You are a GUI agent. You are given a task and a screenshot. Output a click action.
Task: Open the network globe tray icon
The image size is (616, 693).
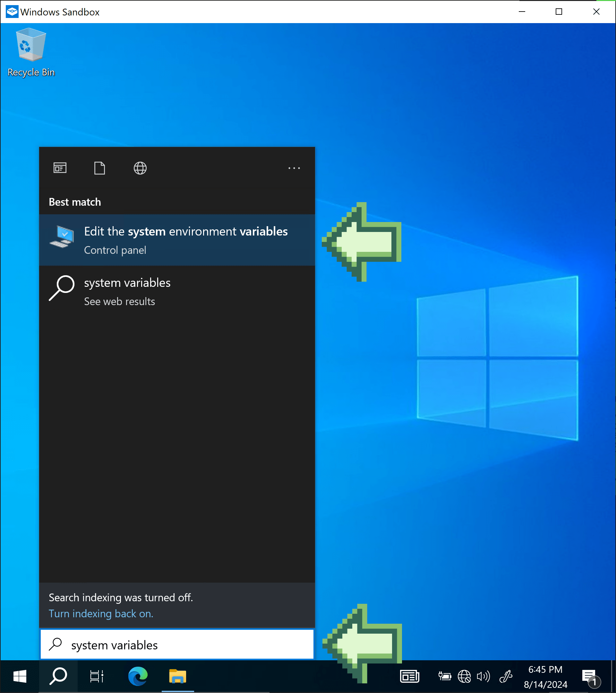464,677
